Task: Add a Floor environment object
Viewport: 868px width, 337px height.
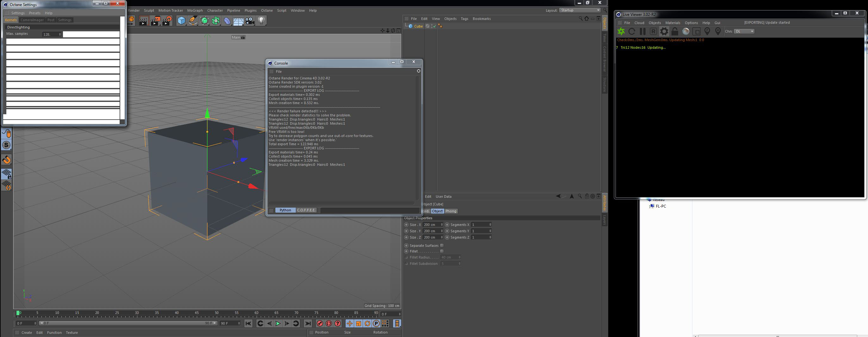Action: [x=238, y=21]
